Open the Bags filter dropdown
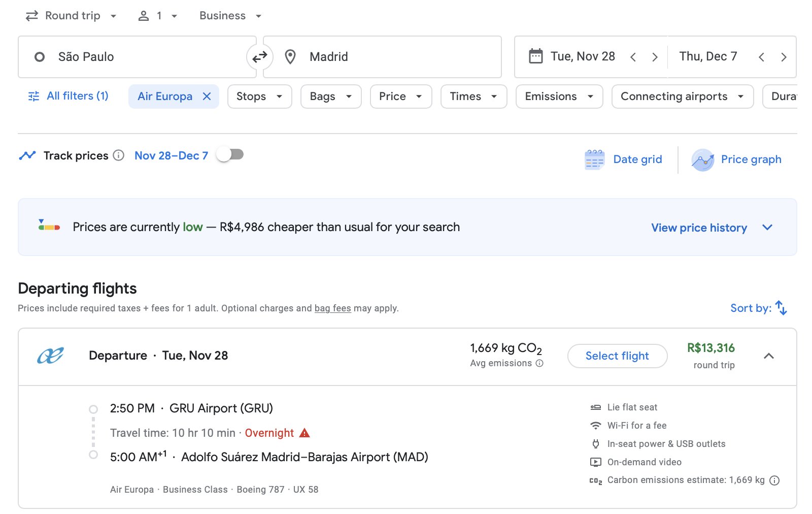The height and width of the screenshot is (514, 812). [331, 97]
